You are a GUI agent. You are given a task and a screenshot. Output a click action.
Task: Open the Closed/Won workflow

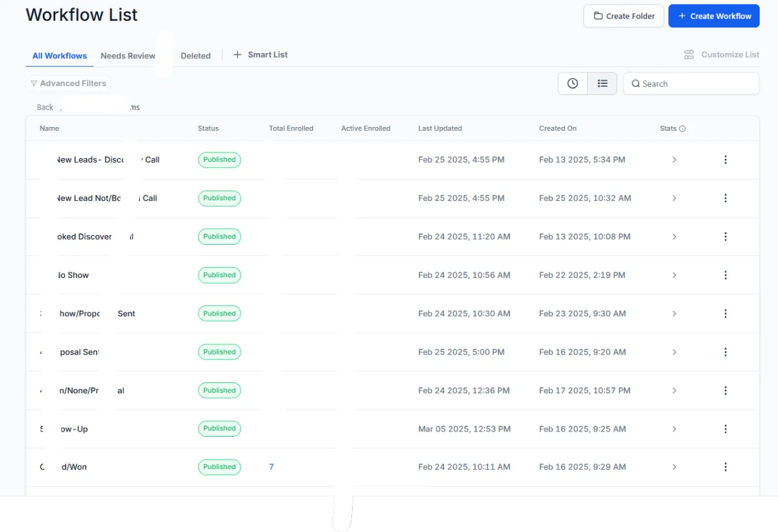[x=64, y=467]
